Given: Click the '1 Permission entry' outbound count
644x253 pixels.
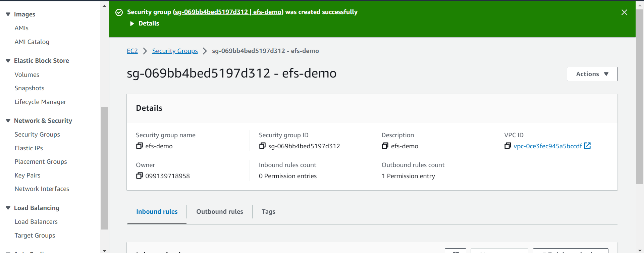Looking at the screenshot, I should click(408, 176).
